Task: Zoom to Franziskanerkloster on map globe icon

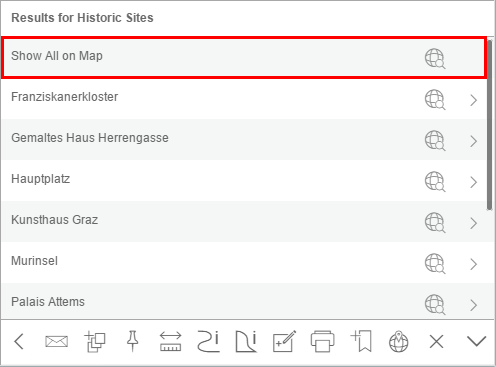Action: 435,100
